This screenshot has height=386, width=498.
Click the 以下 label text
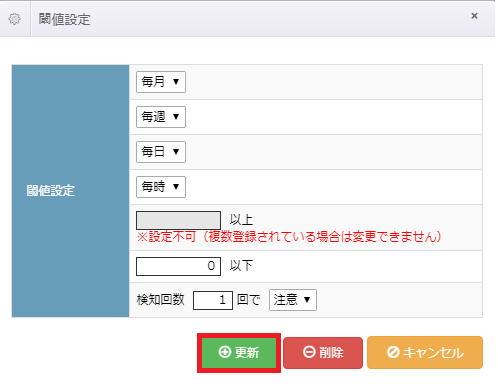(241, 266)
